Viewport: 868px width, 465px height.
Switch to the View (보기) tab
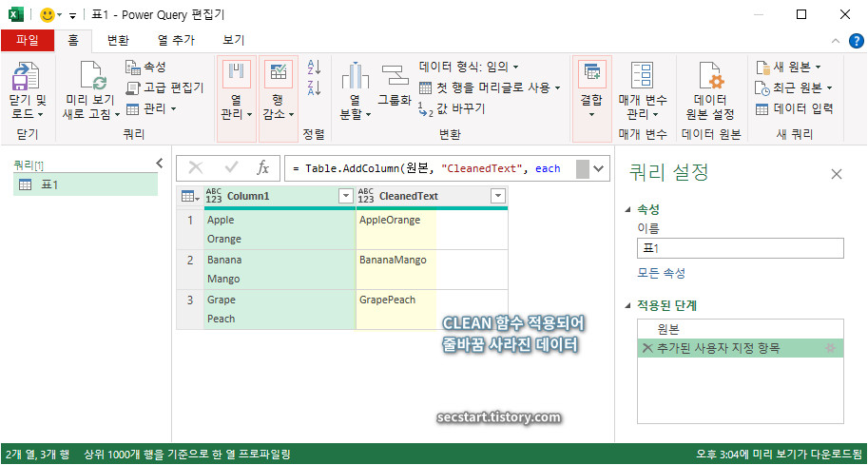point(234,40)
